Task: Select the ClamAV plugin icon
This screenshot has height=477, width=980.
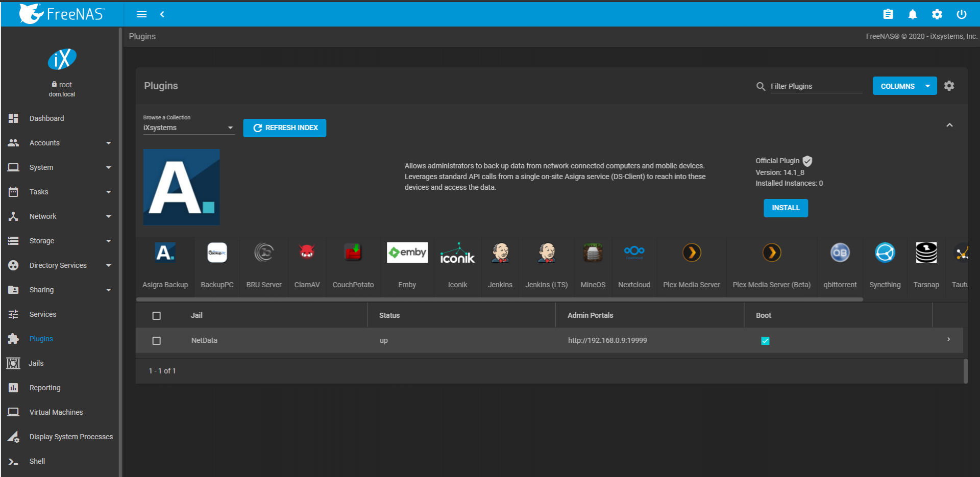Action: click(x=307, y=253)
